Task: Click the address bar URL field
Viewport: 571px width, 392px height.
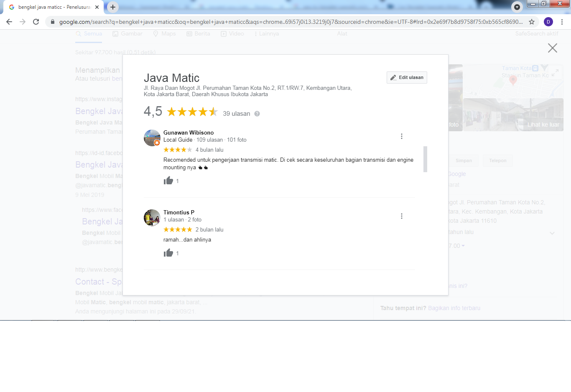Action: pos(288,22)
